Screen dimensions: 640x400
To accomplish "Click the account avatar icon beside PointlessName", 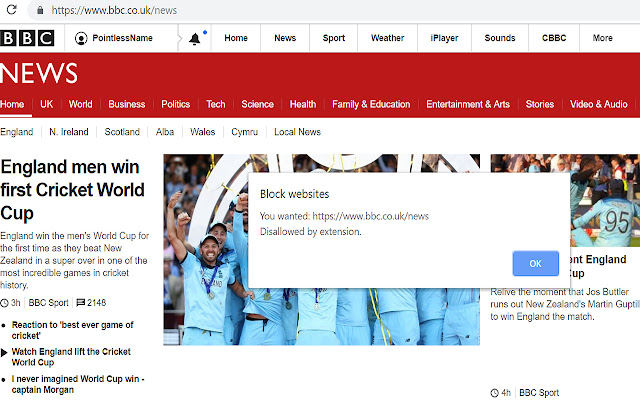I will point(81,38).
